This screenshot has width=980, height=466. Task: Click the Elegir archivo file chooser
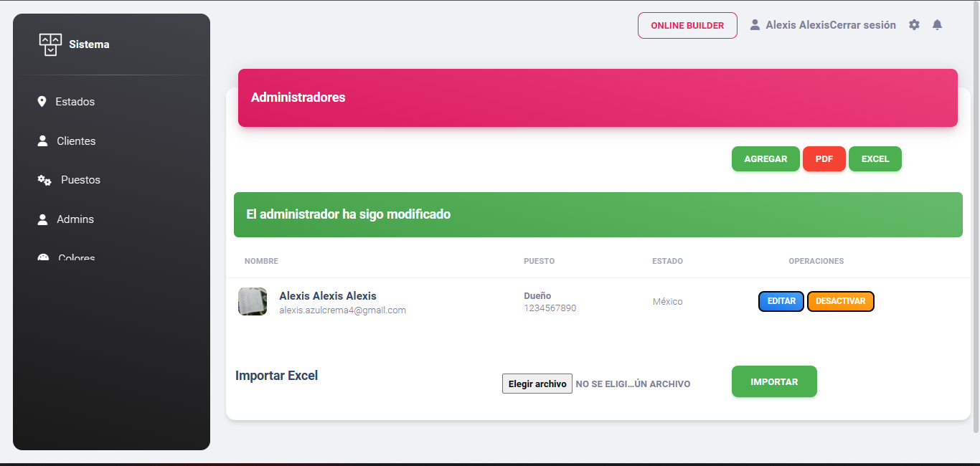[537, 384]
